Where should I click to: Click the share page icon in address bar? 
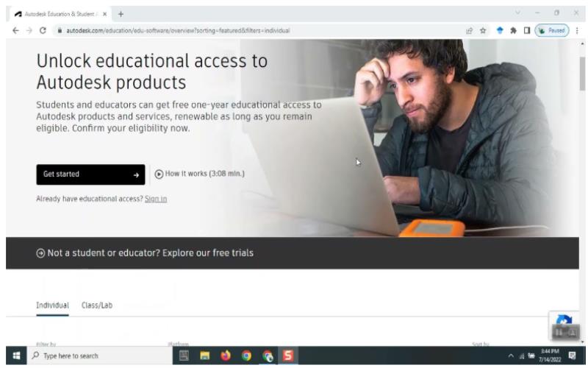pos(469,31)
